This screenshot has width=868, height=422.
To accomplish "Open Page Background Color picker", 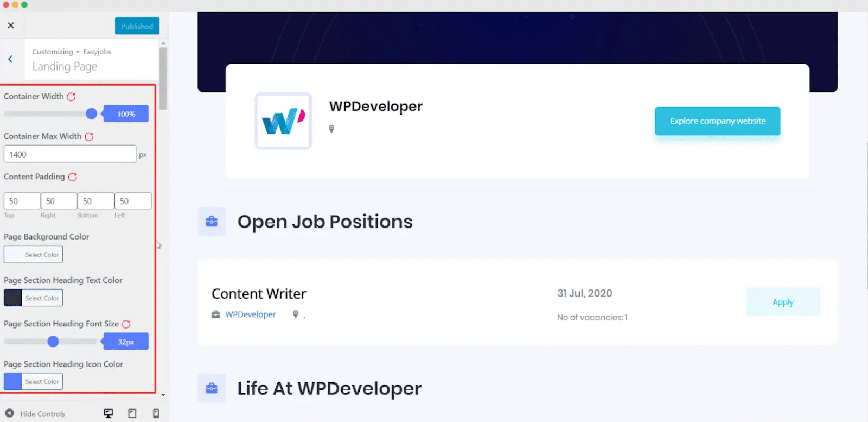I will (x=33, y=254).
